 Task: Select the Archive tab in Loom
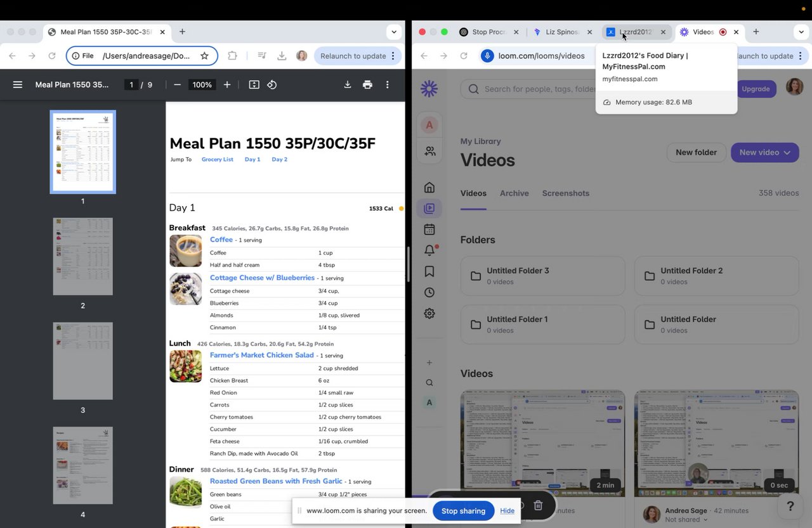point(514,193)
